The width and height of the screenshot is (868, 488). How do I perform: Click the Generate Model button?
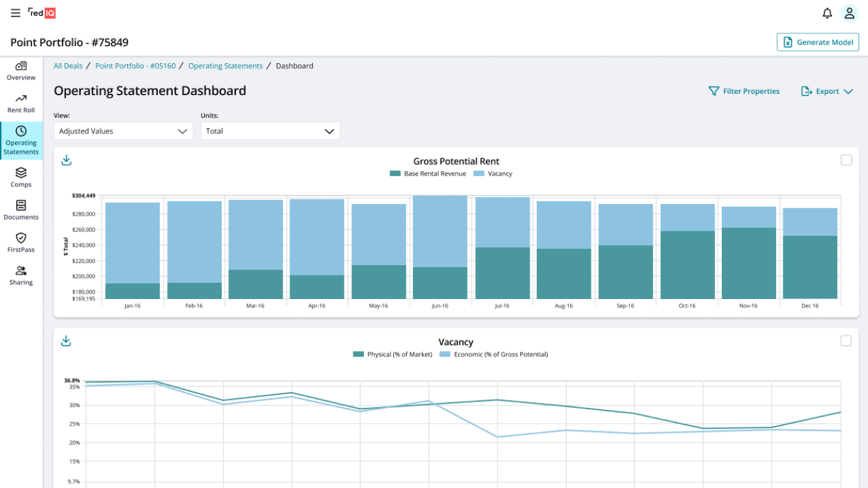pyautogui.click(x=818, y=42)
